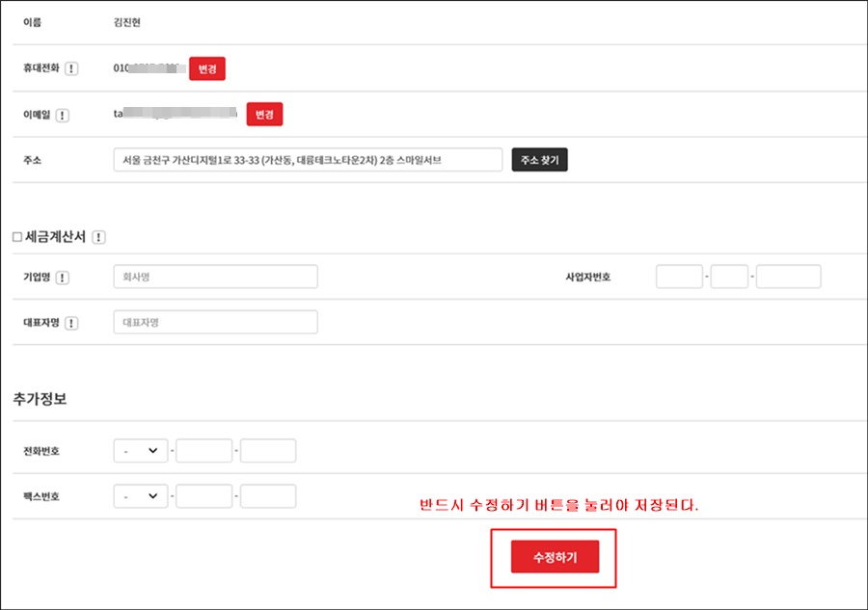
Task: Click the 이름 label
Action: pyautogui.click(x=32, y=22)
